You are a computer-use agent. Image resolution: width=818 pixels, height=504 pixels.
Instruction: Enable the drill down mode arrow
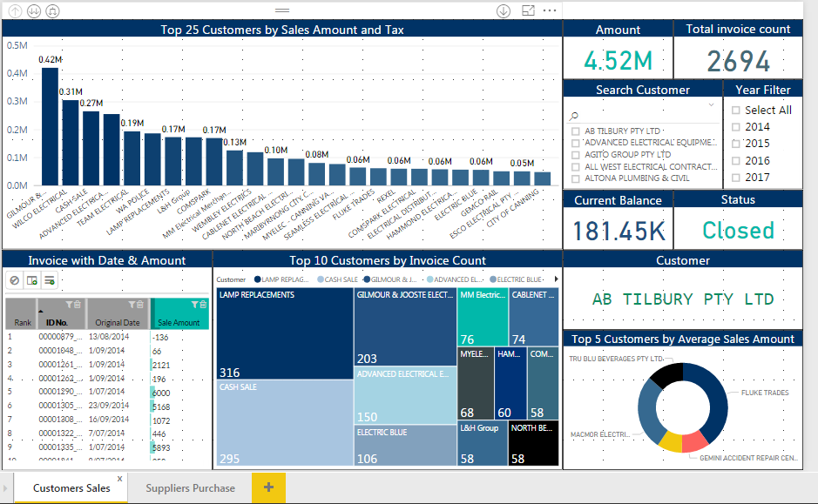click(x=504, y=10)
